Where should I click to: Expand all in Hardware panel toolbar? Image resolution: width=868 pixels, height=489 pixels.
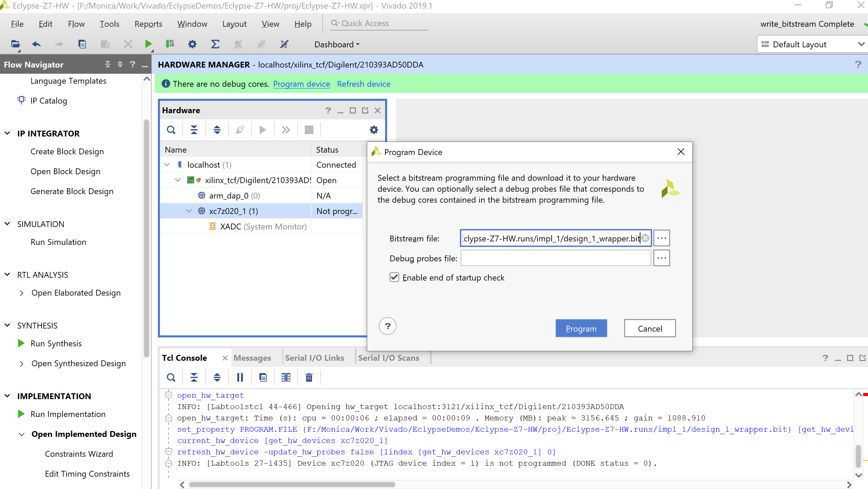pos(217,130)
